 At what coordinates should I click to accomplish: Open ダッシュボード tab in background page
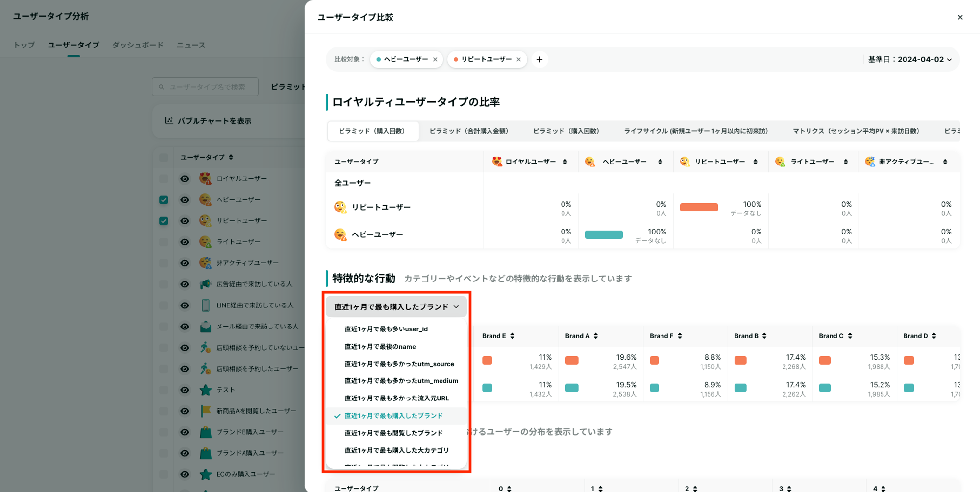click(x=138, y=45)
